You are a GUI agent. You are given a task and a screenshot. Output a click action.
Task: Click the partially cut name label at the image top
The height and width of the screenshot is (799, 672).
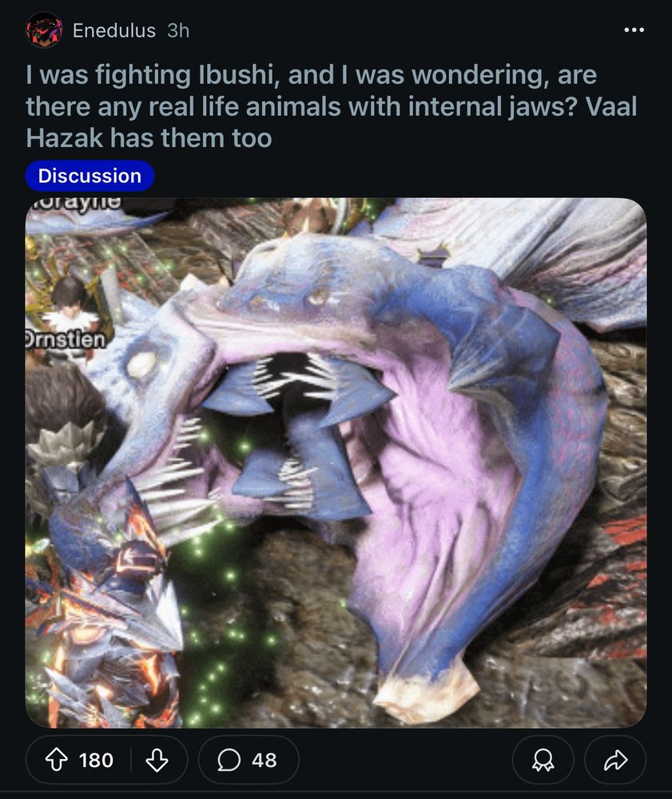[x=75, y=203]
